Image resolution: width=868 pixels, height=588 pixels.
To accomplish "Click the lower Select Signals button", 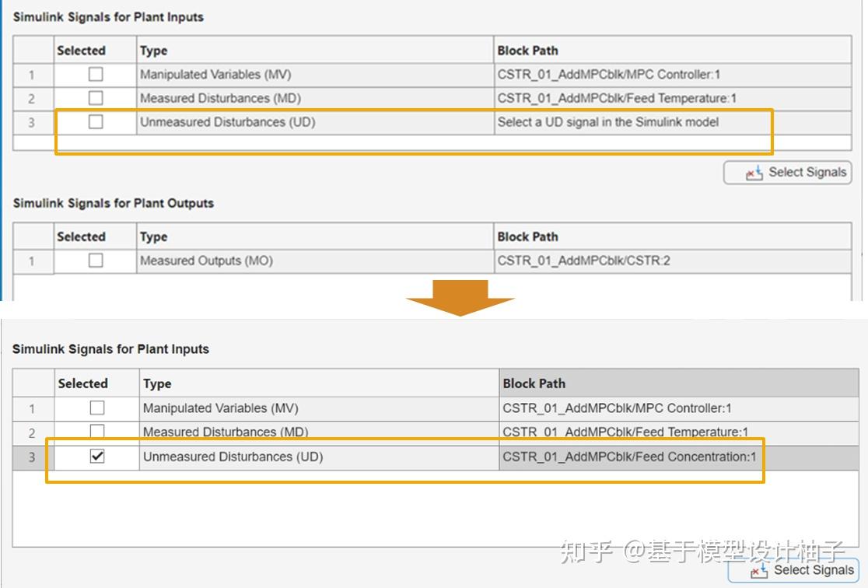I will 793,570.
